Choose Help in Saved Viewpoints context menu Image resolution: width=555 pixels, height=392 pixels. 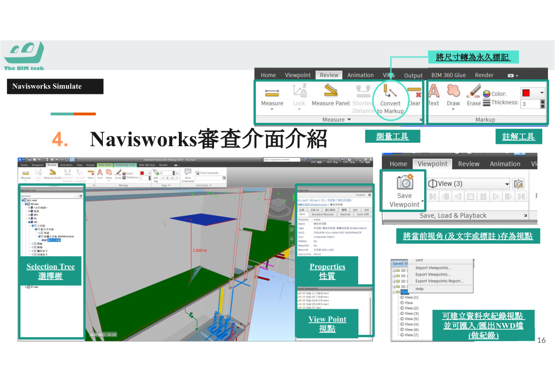420,289
